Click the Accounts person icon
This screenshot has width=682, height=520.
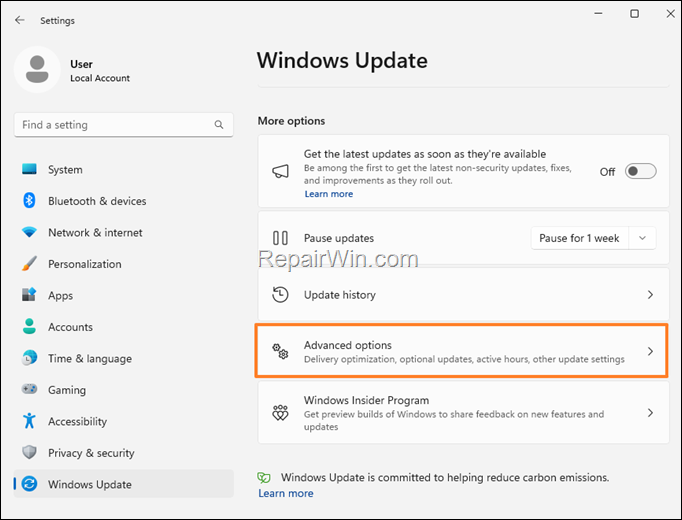point(29,326)
